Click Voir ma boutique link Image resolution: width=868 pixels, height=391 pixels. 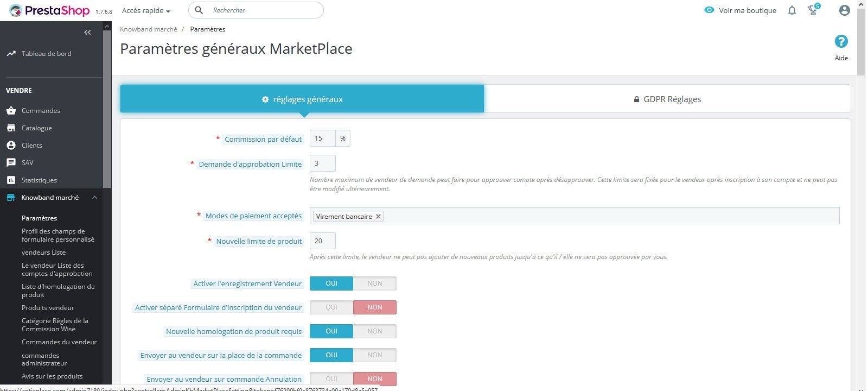coord(748,10)
